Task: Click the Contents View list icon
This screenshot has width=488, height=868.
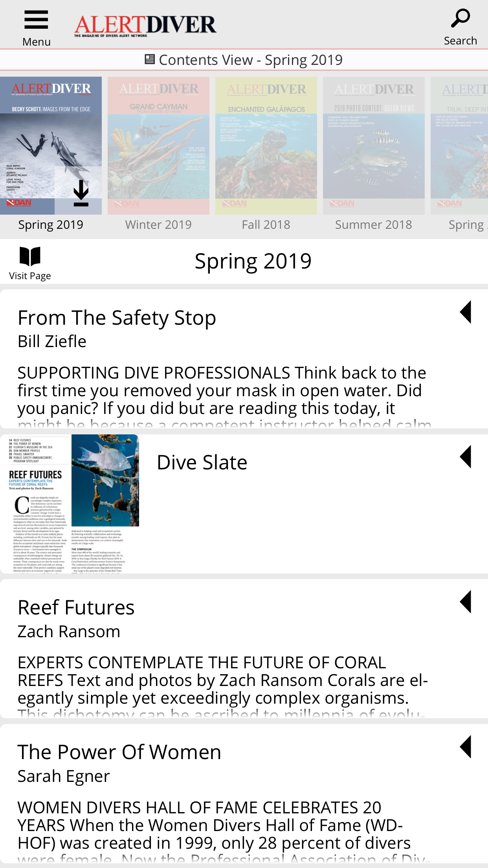Action: click(149, 59)
